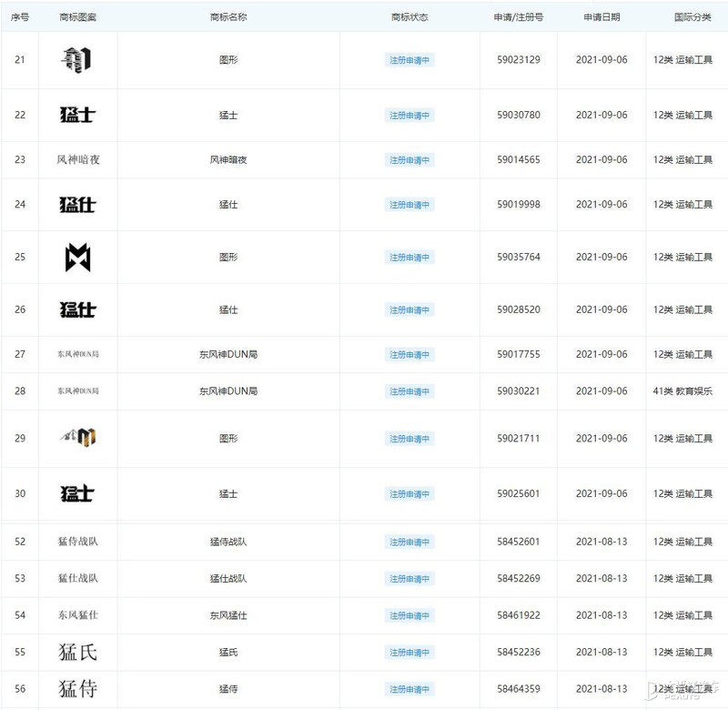Click the 12类 运输工具 cell in row 21

pyautogui.click(x=682, y=60)
